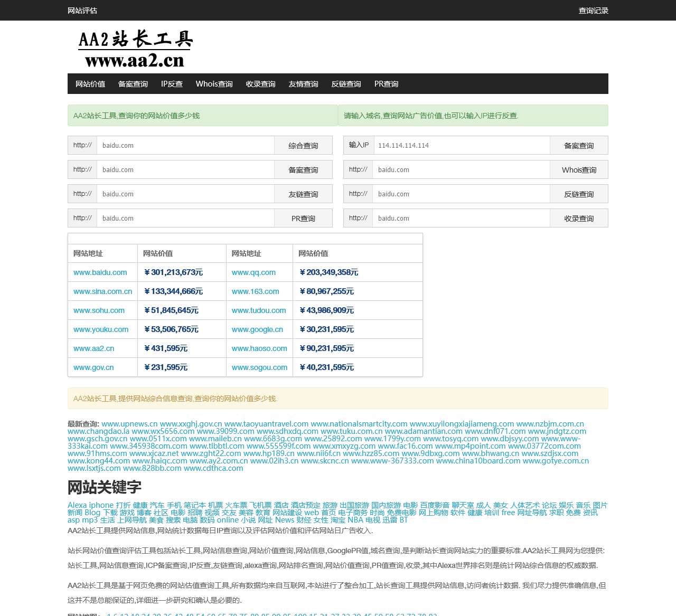
Task: Select the 网站评估 menu item
Action: pos(81,10)
